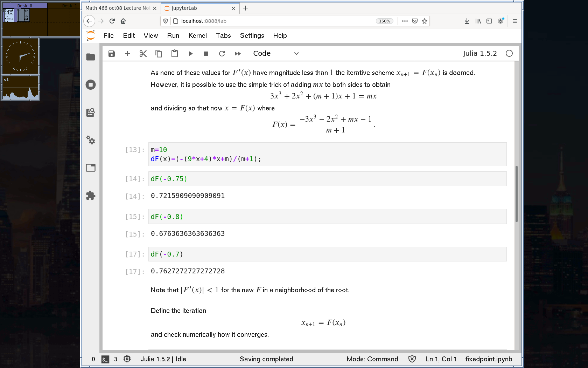The image size is (588, 368).
Task: Open the file browser sidebar folder icon
Action: coord(91,57)
